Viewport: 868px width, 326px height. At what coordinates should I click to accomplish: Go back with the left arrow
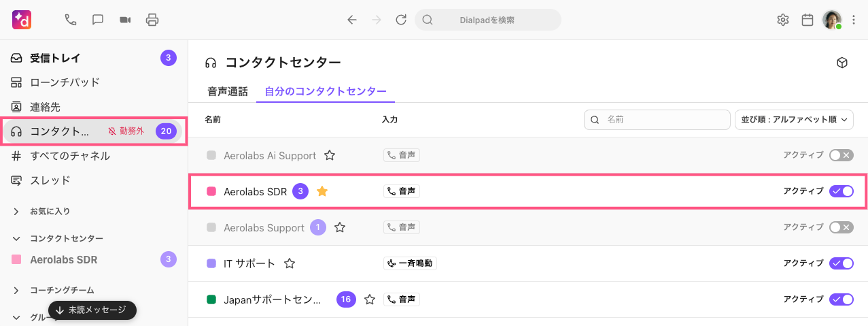click(x=352, y=20)
